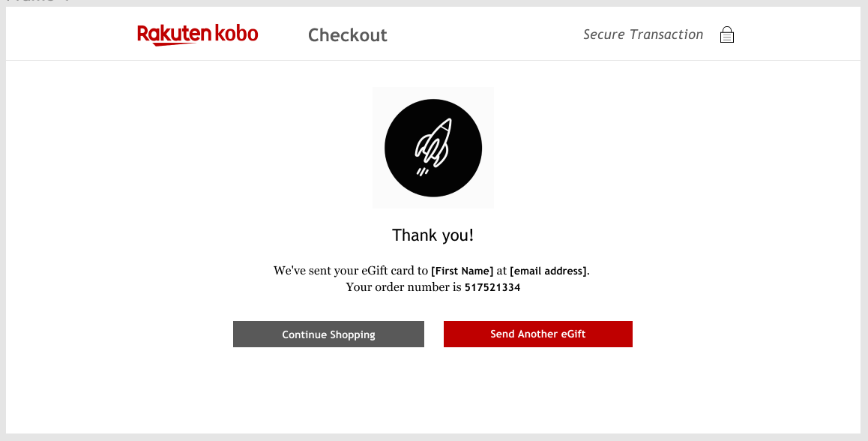Click the Frame label above the page
The height and width of the screenshot is (441, 868).
pos(37,2)
